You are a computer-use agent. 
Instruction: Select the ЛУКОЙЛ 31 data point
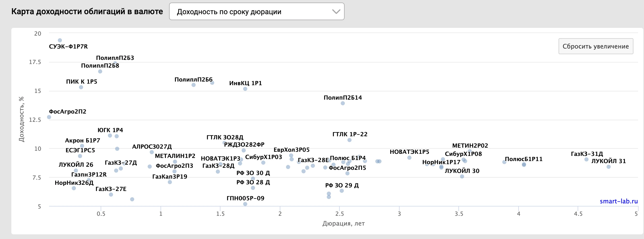pos(609,167)
